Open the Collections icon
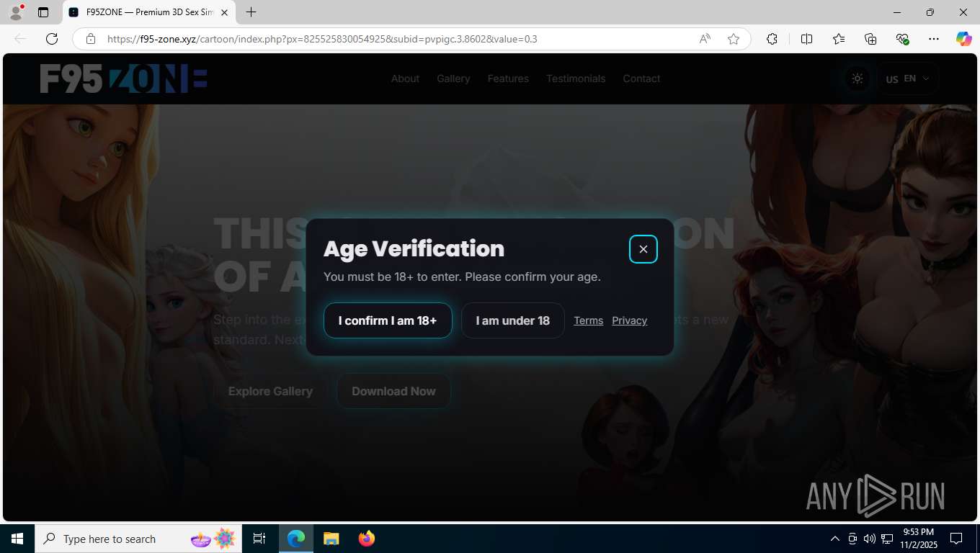The height and width of the screenshot is (553, 980). click(x=870, y=39)
